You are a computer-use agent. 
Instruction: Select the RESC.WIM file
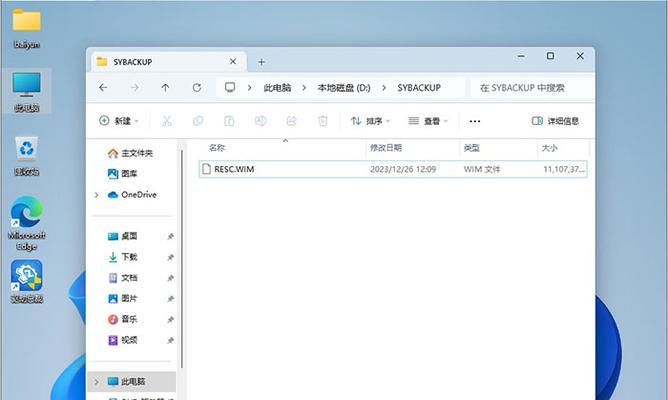click(x=234, y=169)
